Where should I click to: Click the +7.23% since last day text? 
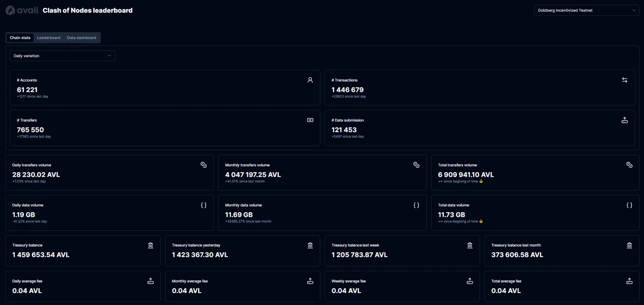pos(29,181)
